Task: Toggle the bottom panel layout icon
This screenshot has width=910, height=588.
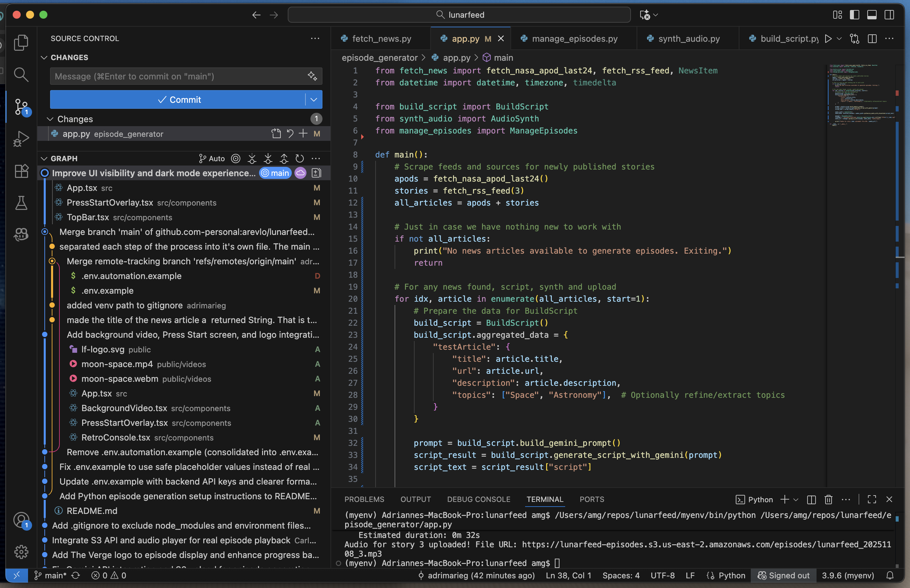Action: (872, 15)
